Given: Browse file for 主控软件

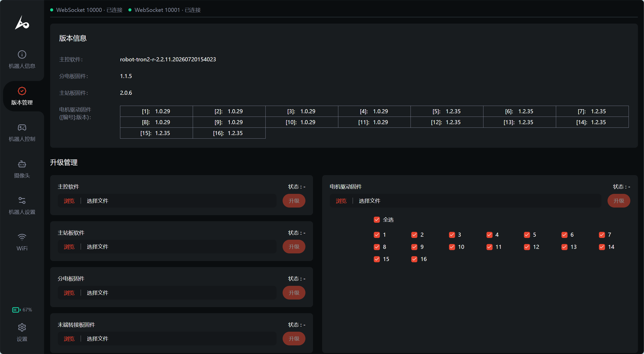Looking at the screenshot, I should [x=69, y=201].
